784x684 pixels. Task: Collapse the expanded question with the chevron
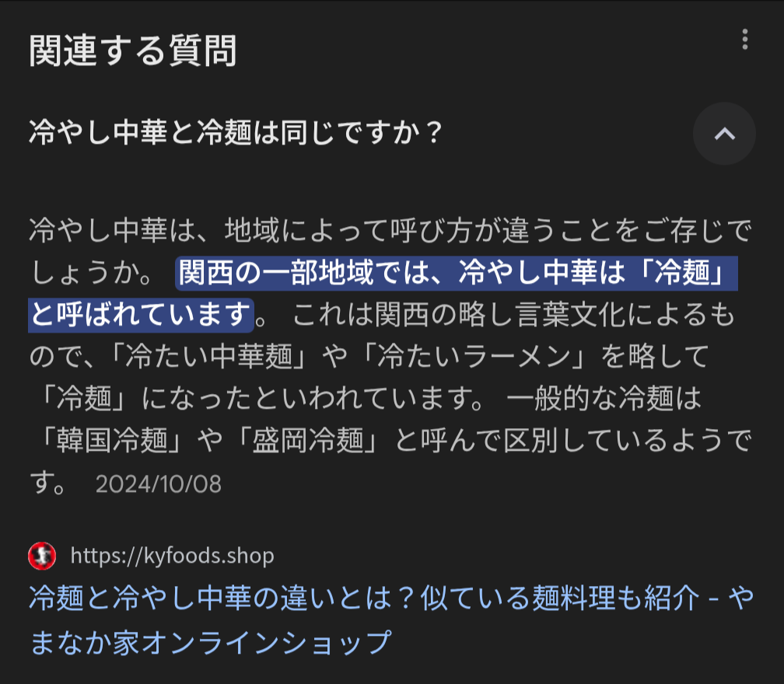(724, 134)
